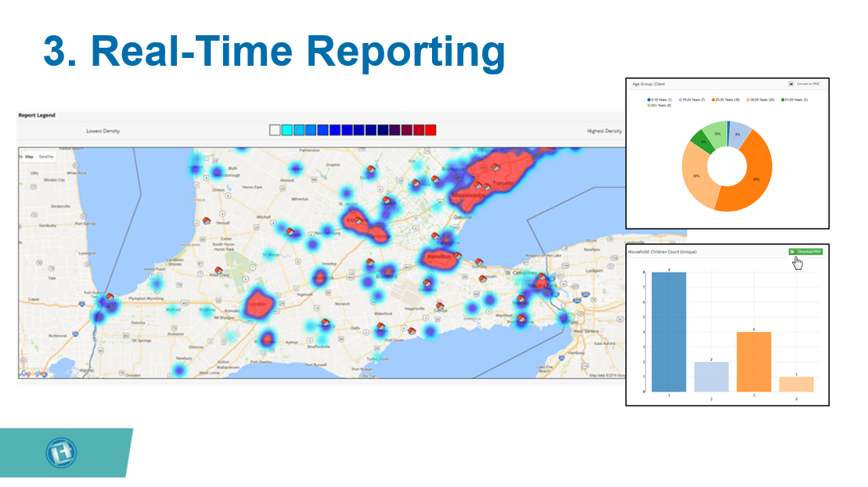The height and width of the screenshot is (487, 868).
Task: Select the Map view tab
Action: [x=29, y=157]
